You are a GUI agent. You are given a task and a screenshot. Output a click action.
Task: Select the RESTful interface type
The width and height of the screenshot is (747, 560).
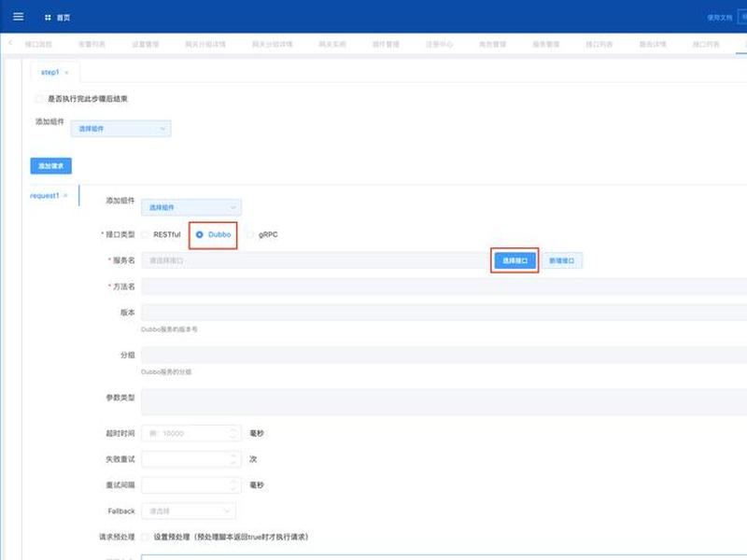pos(146,234)
